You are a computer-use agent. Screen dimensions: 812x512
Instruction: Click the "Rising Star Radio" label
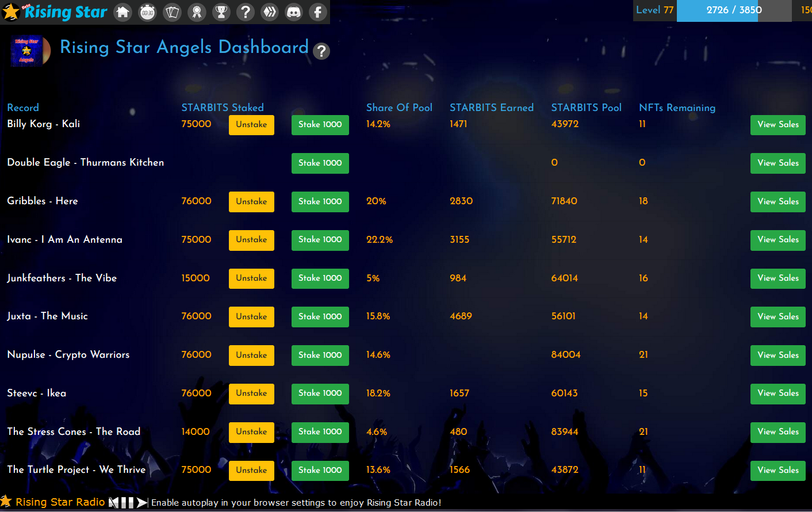[x=60, y=502]
